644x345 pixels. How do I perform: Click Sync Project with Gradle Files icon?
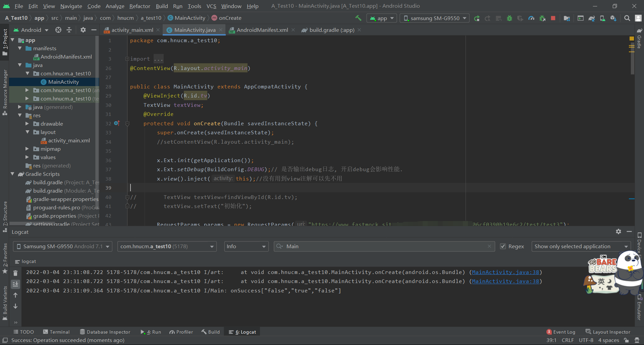tap(592, 18)
